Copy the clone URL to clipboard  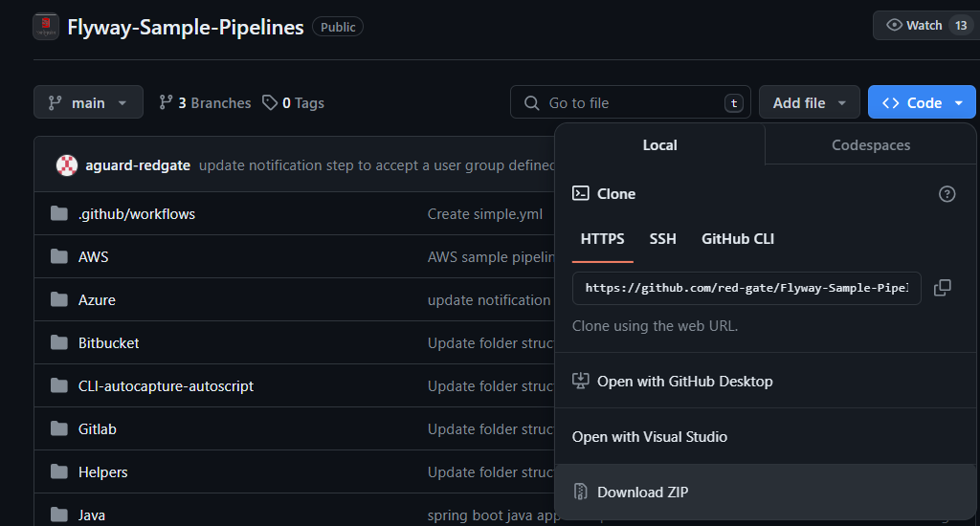tap(943, 288)
